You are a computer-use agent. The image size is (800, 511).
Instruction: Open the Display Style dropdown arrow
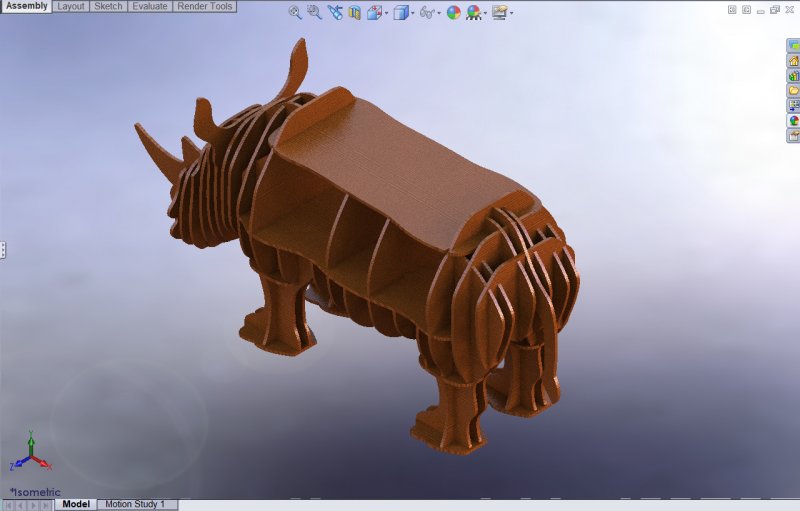412,13
